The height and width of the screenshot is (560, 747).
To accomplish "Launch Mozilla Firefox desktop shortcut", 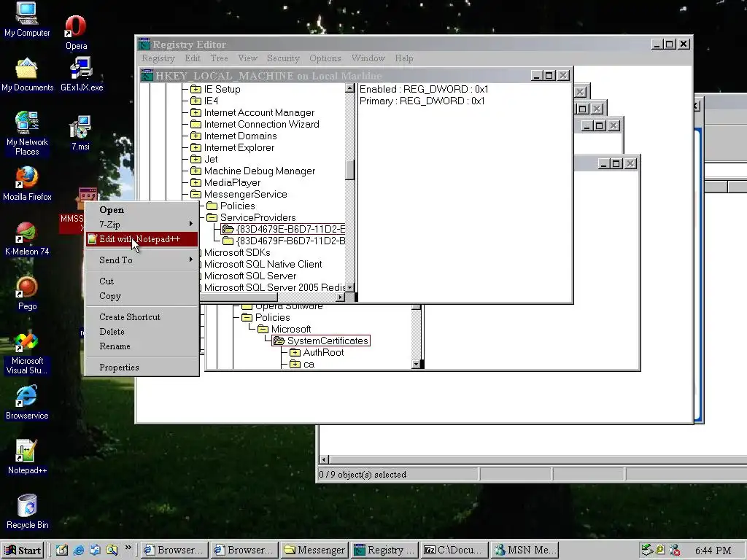I will point(27,184).
